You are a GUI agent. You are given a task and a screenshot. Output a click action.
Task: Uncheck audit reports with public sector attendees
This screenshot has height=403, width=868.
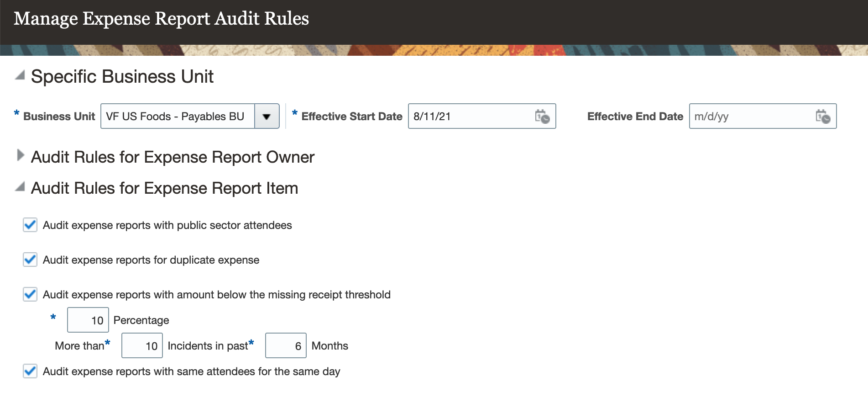tap(30, 225)
